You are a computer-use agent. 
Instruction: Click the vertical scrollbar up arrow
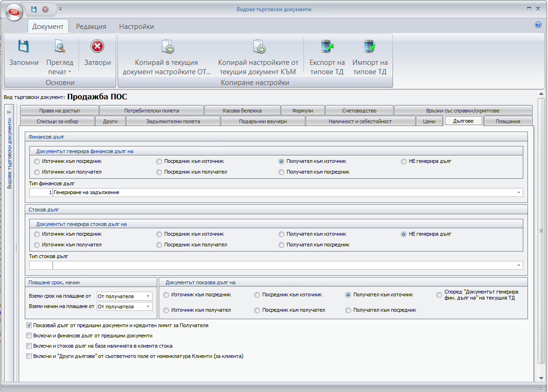(x=541, y=94)
